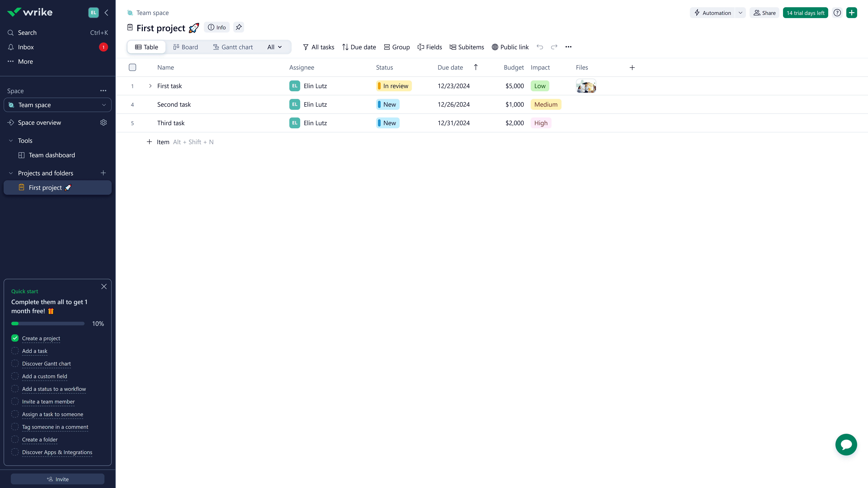This screenshot has width=868, height=488.
Task: Toggle the Add a custom field checklist circle
Action: click(x=15, y=376)
